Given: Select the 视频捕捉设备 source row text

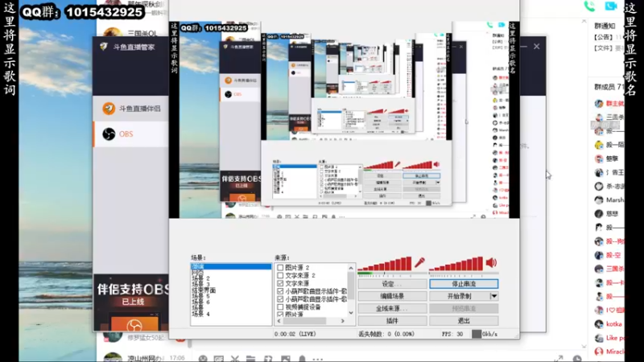Looking at the screenshot, I should 303,306.
